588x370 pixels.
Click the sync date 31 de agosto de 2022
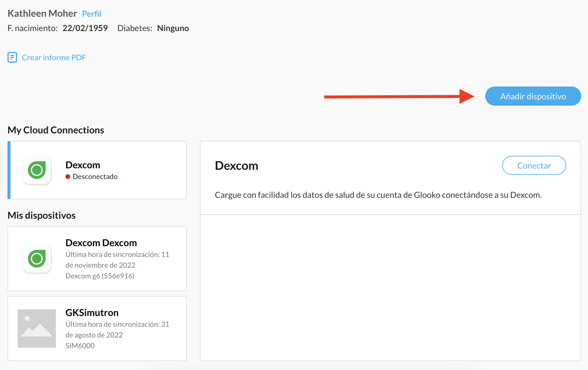[117, 329]
